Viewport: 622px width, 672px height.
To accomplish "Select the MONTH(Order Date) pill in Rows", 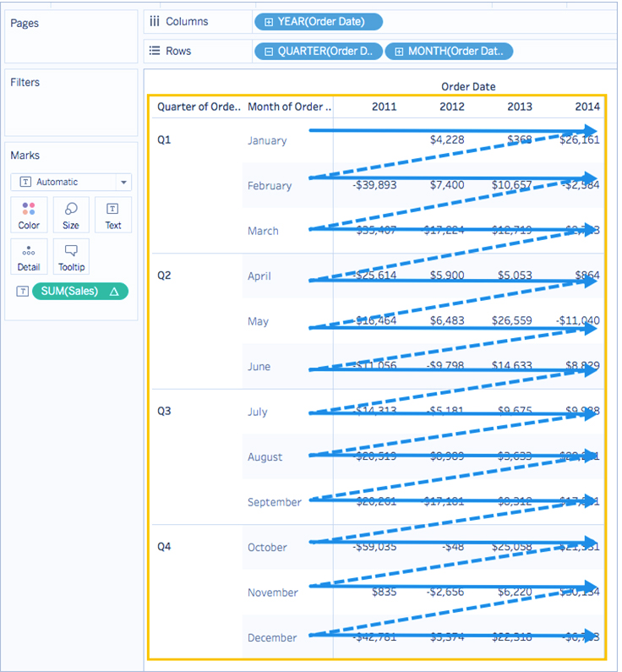I will (449, 51).
